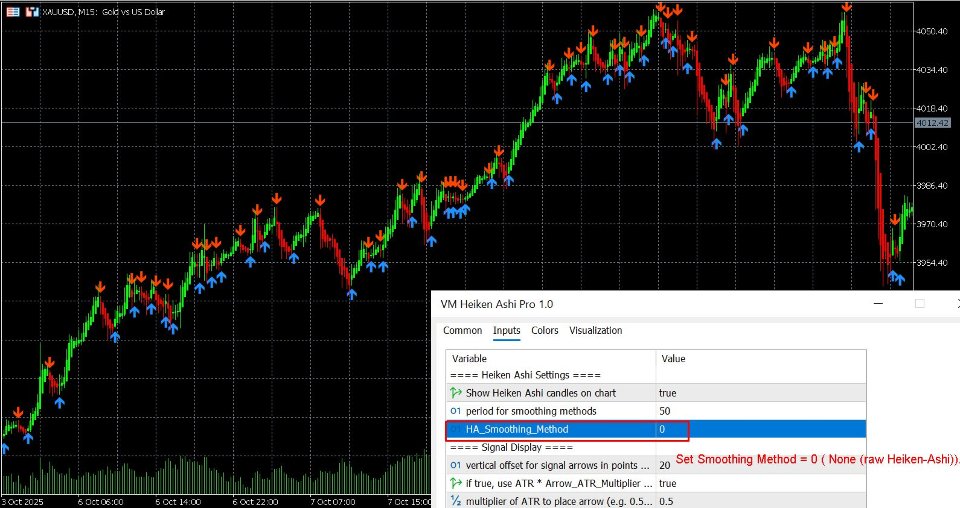Click the 4018.40 price axis label
Screen dimensions: 960x508
(932, 108)
